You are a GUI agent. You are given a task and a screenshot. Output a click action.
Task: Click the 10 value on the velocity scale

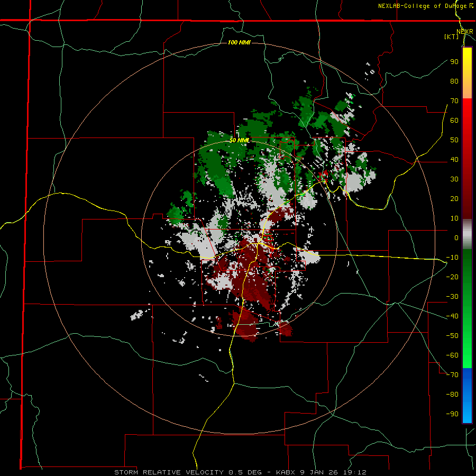click(454, 218)
